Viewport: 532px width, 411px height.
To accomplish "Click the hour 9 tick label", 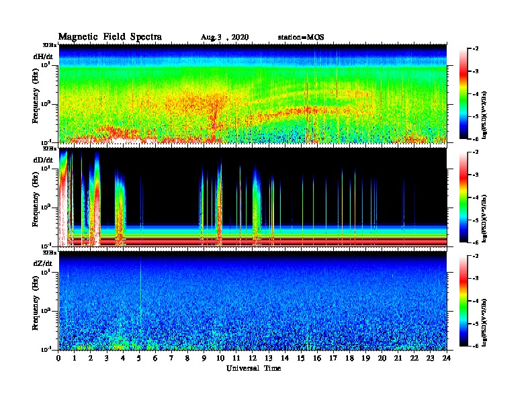I will [x=204, y=358].
